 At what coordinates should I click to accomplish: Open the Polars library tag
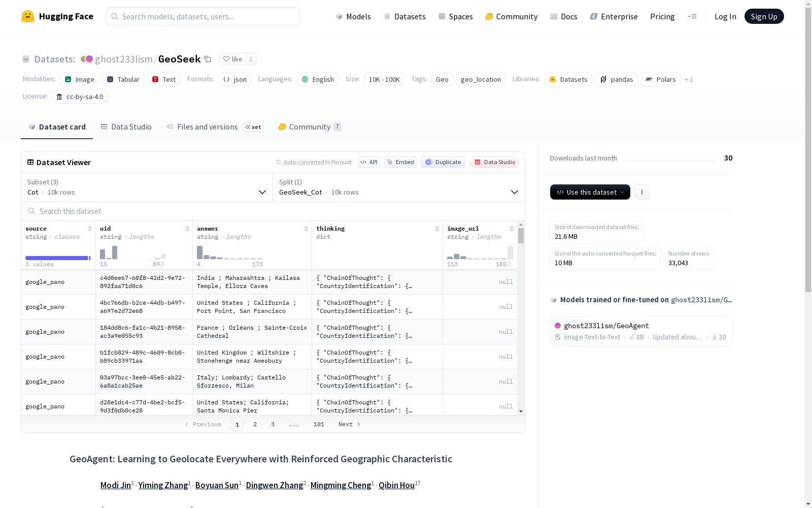coord(661,79)
